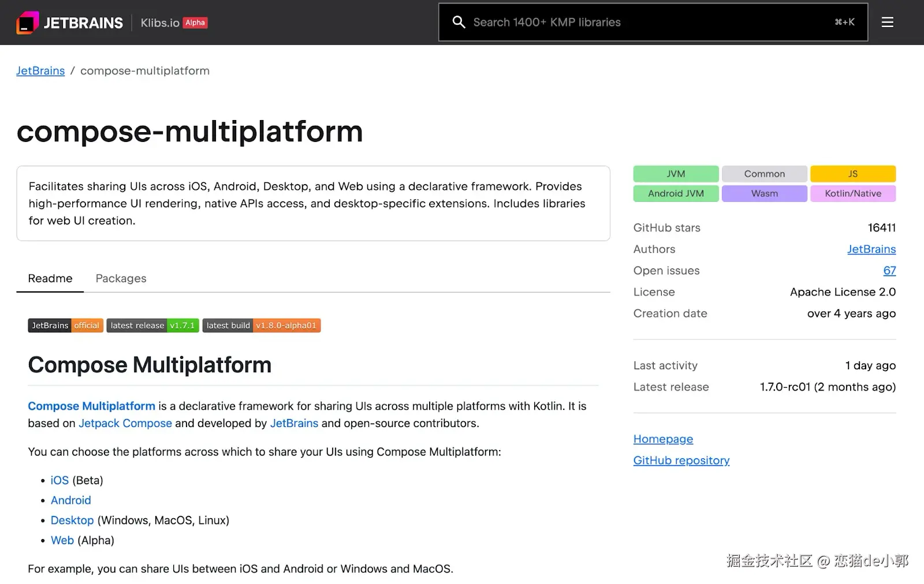Open the hamburger menu
The image size is (924, 584).
[888, 23]
